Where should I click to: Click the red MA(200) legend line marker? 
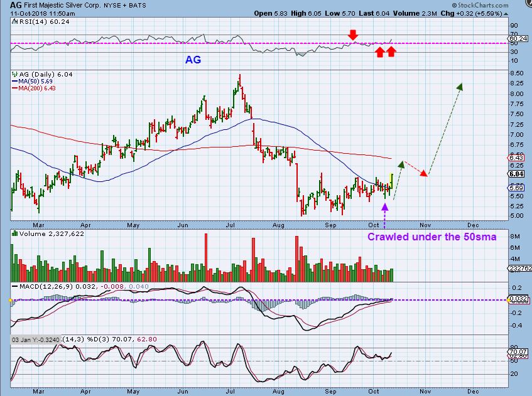14,88
